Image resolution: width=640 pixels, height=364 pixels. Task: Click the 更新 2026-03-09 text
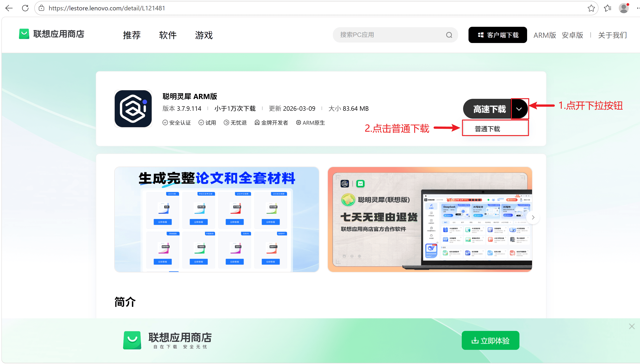click(292, 109)
